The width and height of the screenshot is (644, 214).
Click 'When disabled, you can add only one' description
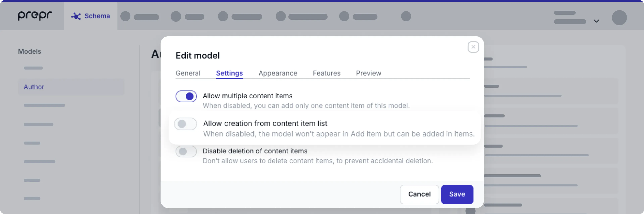pos(306,106)
